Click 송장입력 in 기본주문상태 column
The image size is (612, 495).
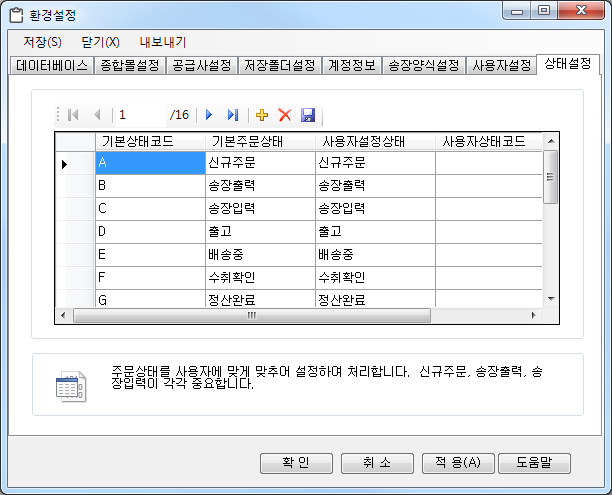(260, 209)
